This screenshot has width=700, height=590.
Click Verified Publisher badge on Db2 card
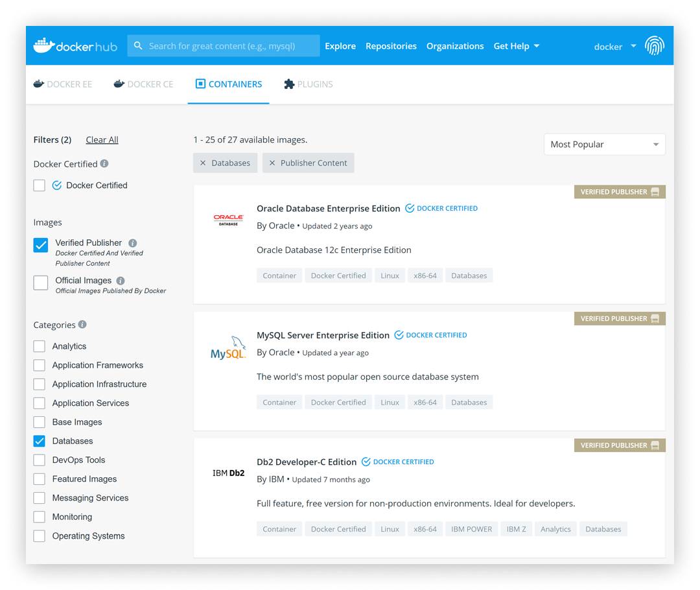point(620,445)
